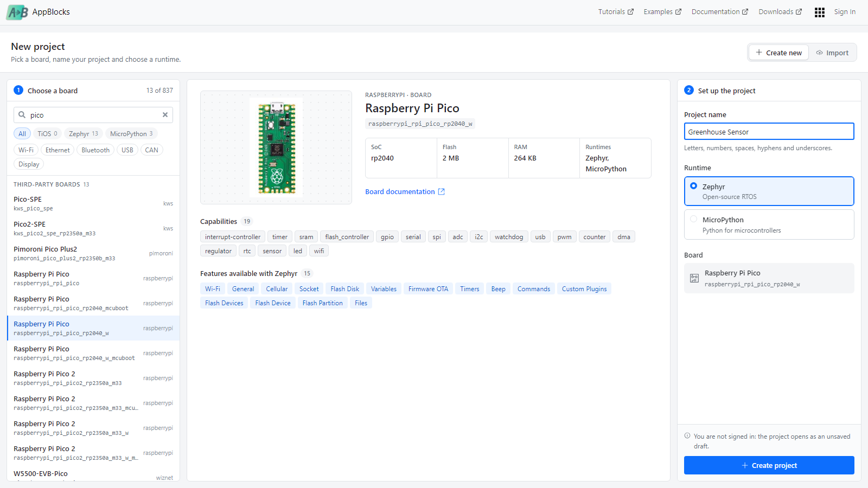Switch to the Create new tab
Viewport: 868px width, 488px height.
click(x=778, y=53)
